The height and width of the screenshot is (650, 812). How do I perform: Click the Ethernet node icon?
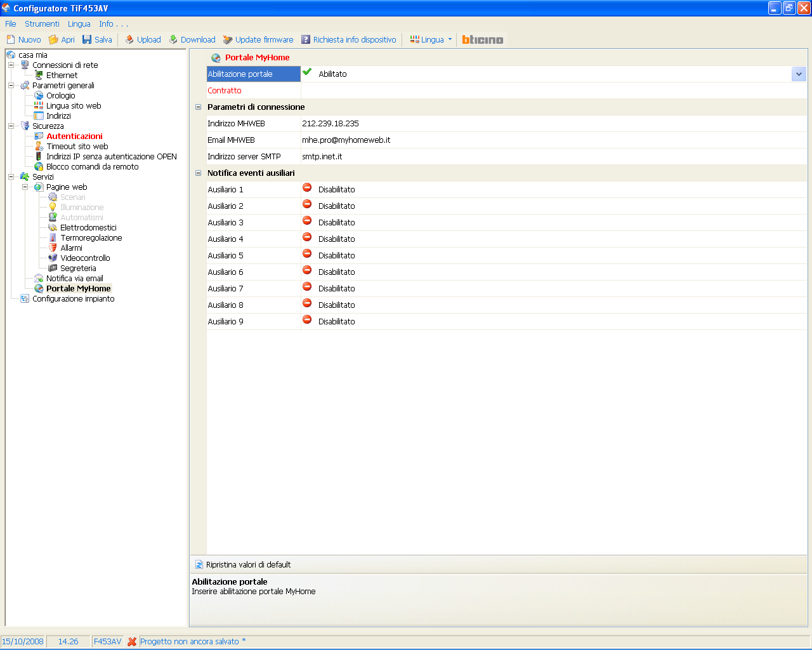pos(39,75)
